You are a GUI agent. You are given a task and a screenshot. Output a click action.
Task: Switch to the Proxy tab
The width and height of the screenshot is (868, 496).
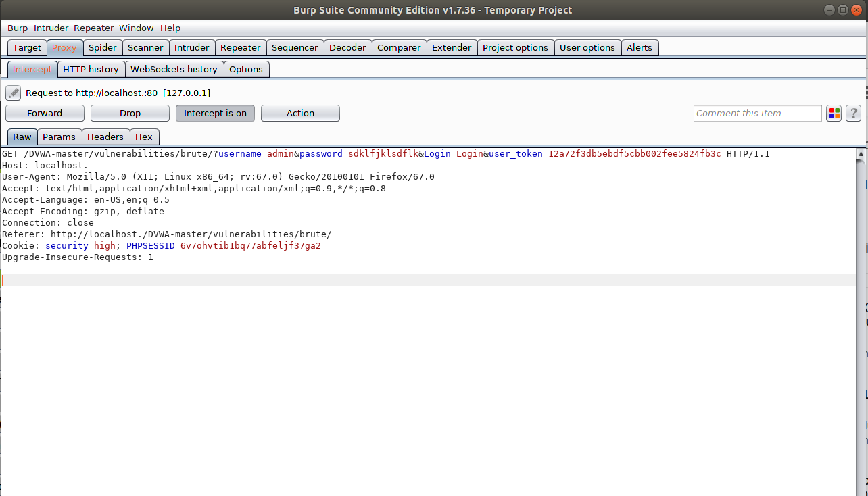pos(65,47)
